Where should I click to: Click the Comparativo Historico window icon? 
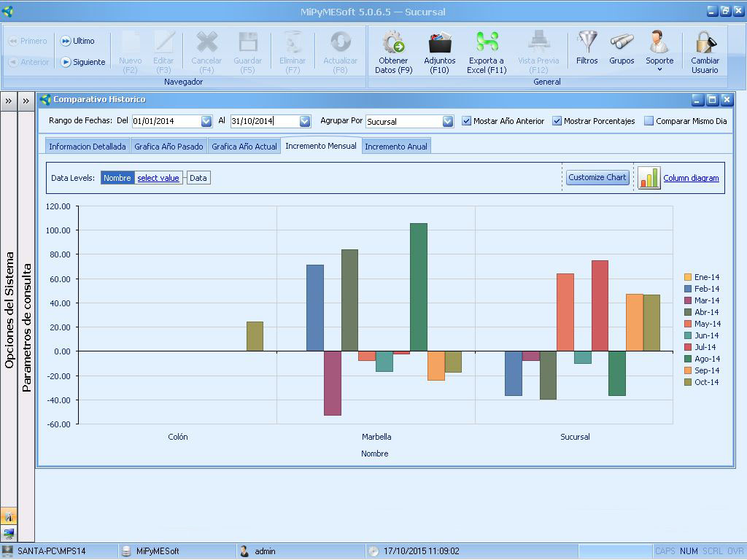coord(46,99)
